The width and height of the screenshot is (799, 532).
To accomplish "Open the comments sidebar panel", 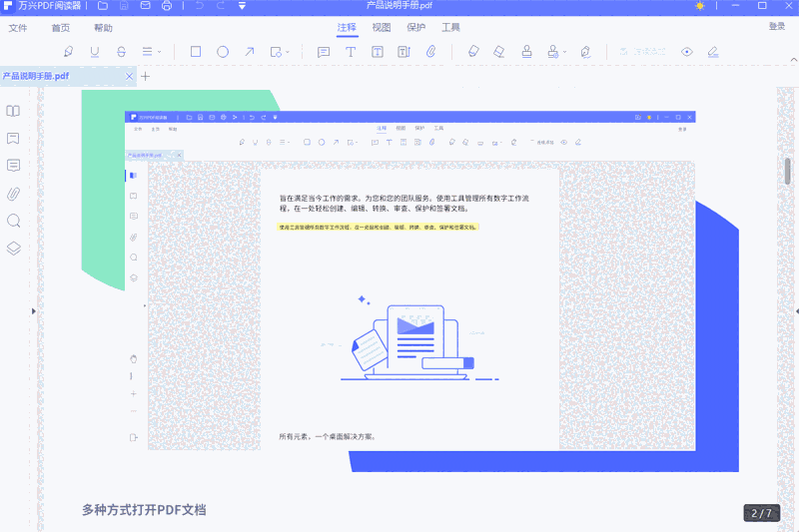I will tap(14, 166).
